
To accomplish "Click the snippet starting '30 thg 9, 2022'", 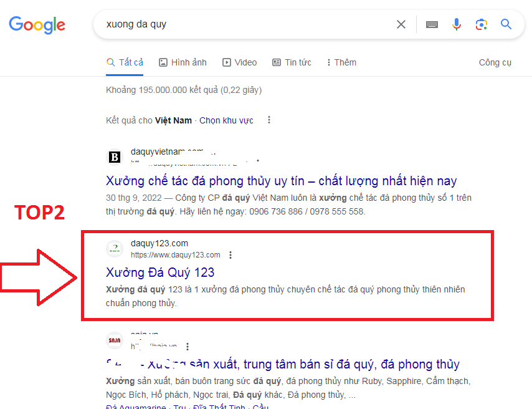I will click(288, 205).
